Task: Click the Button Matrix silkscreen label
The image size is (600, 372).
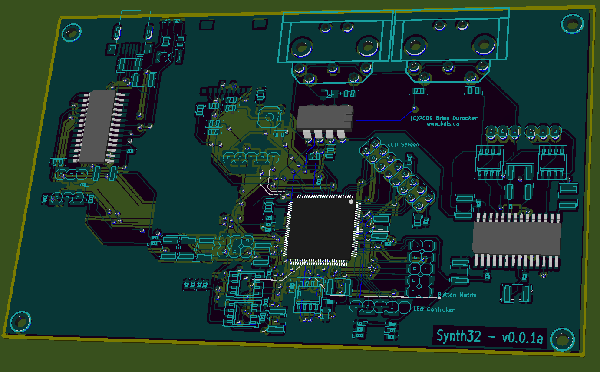Action: pyautogui.click(x=457, y=295)
